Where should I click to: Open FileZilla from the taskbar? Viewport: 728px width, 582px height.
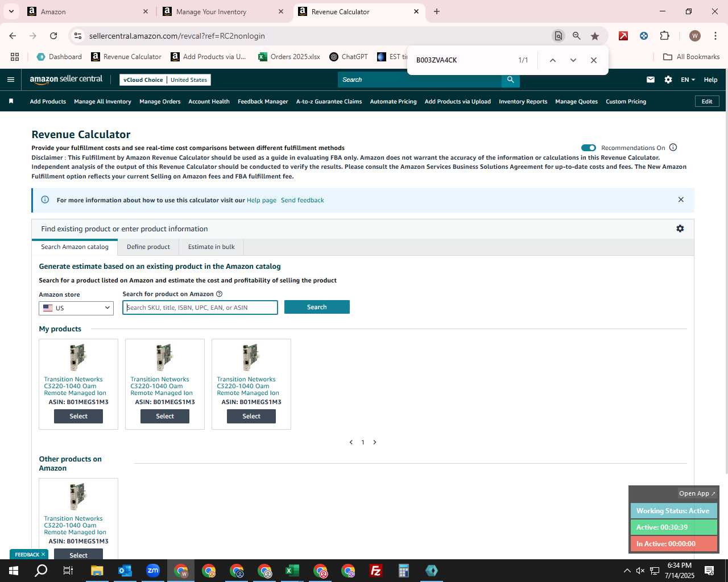click(376, 571)
